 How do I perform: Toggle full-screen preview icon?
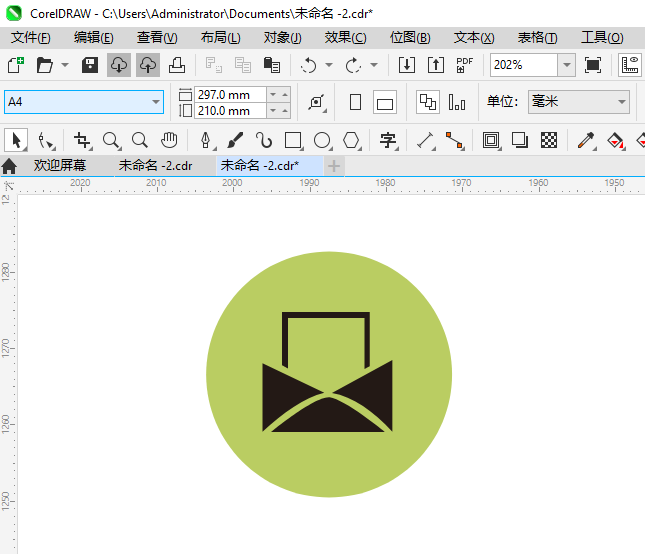tap(593, 65)
